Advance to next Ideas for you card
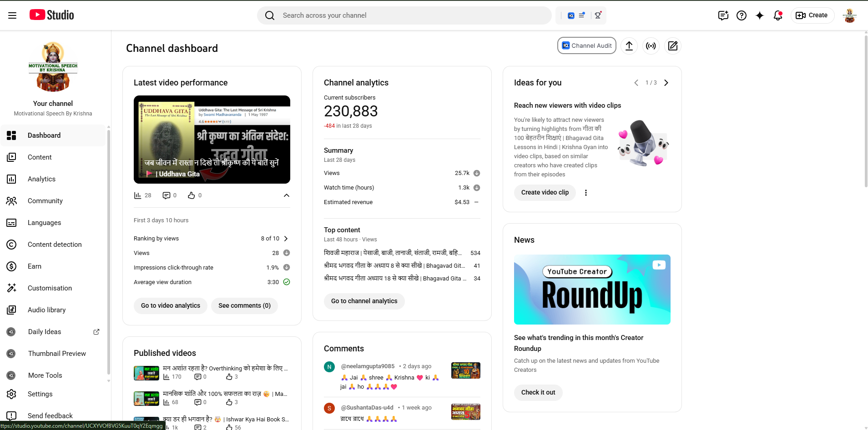 coord(666,82)
